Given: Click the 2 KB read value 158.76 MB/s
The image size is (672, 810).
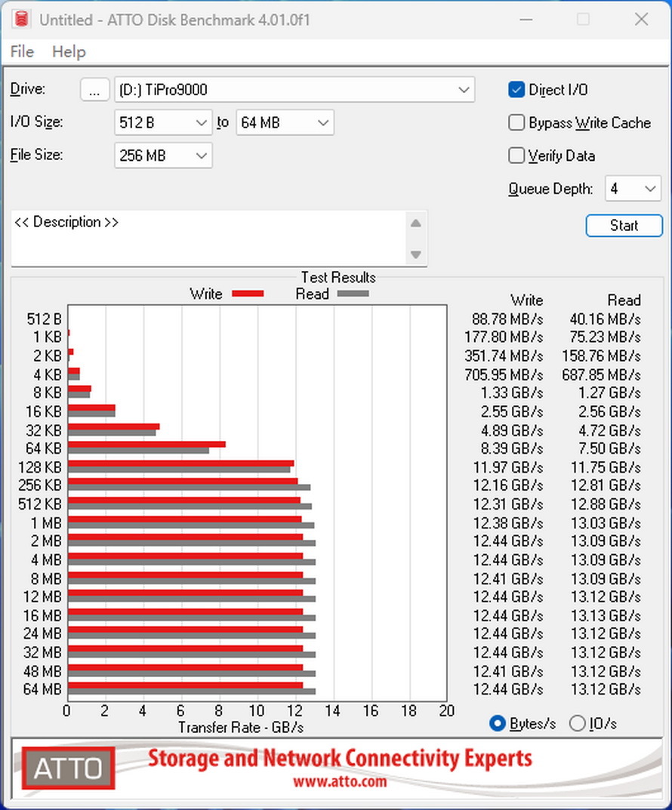Looking at the screenshot, I should (602, 356).
